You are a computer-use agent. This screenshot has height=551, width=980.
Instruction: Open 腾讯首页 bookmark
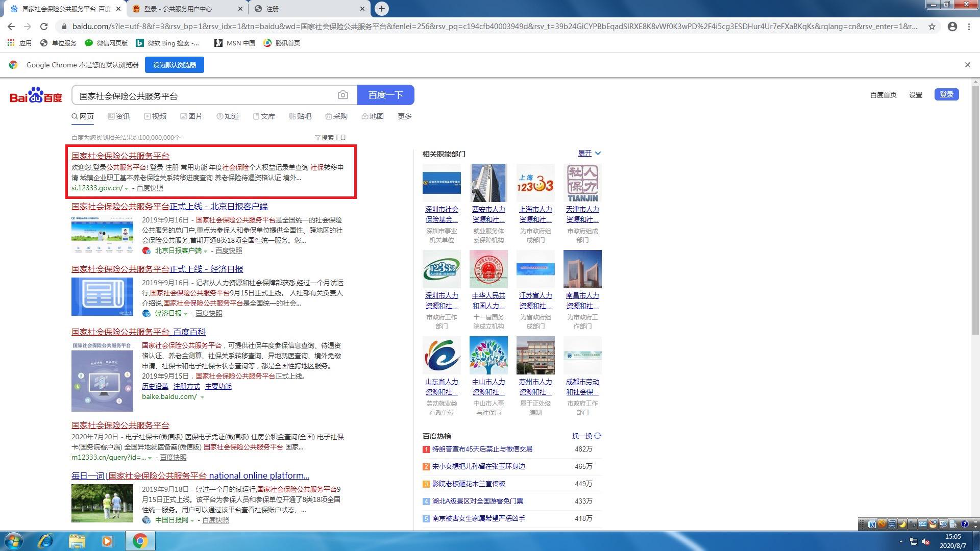[x=282, y=43]
